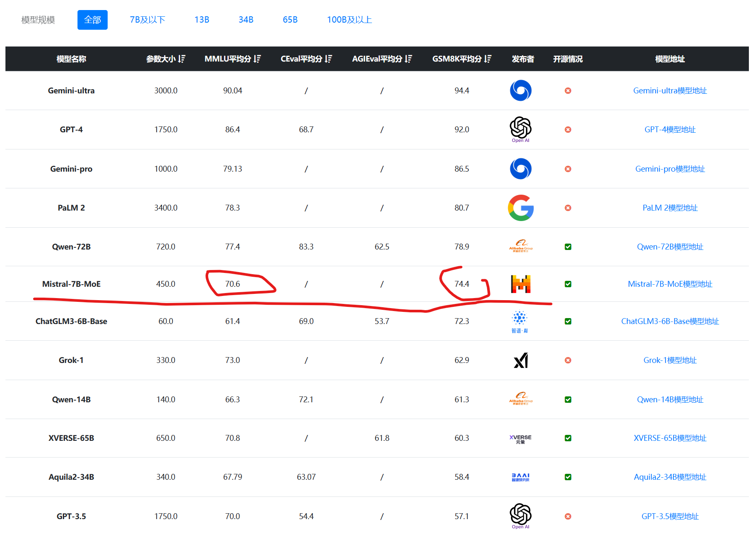
Task: Click closed-source red icon for Grok-1
Action: pos(568,360)
